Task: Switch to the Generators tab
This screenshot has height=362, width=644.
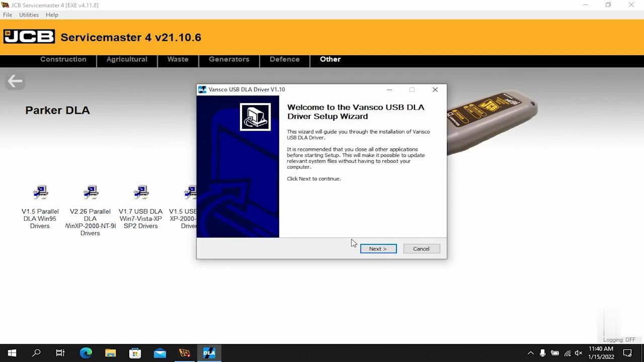Action: tap(229, 59)
